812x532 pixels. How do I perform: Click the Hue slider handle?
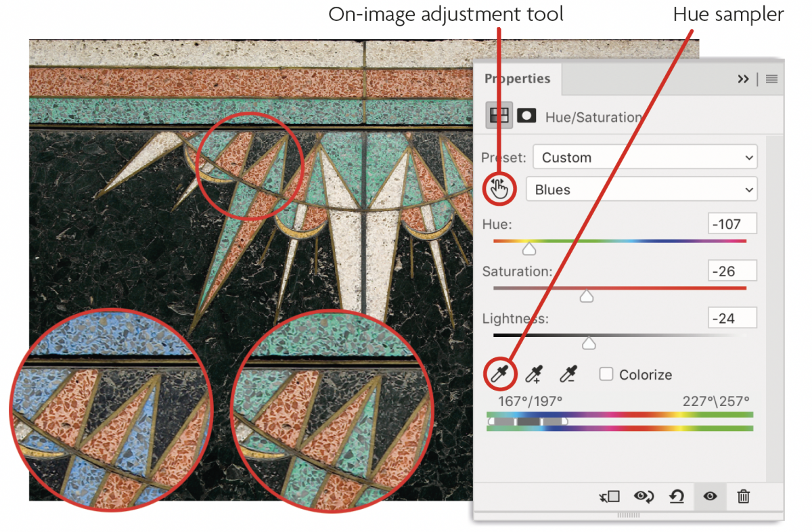tap(529, 250)
